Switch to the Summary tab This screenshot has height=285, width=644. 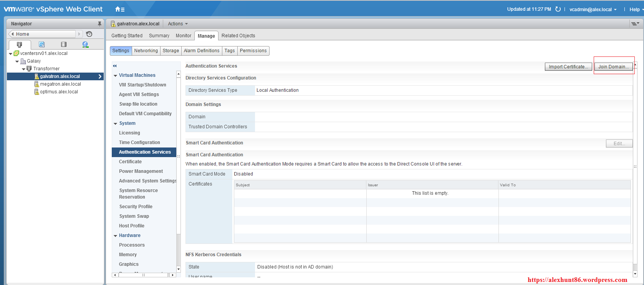pyautogui.click(x=159, y=36)
